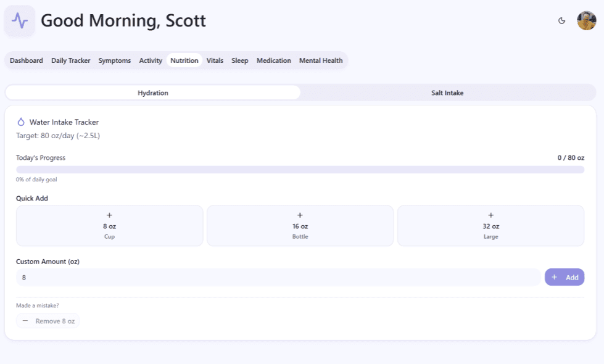
Task: Switch to the Salt Intake sub-tab
Action: click(447, 93)
